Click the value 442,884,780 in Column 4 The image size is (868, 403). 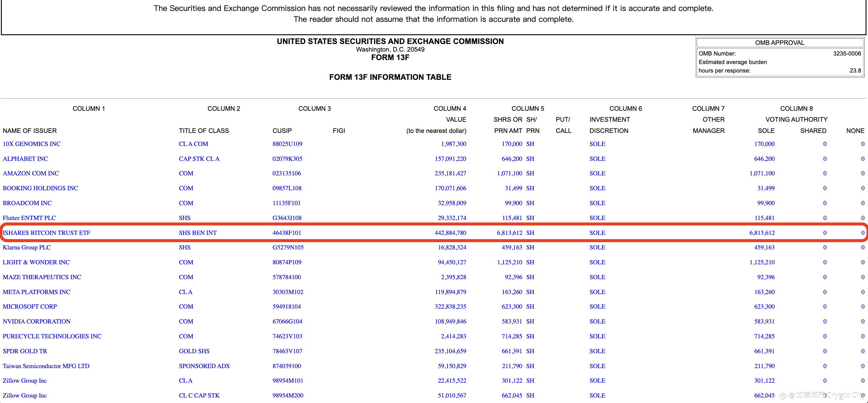point(450,233)
